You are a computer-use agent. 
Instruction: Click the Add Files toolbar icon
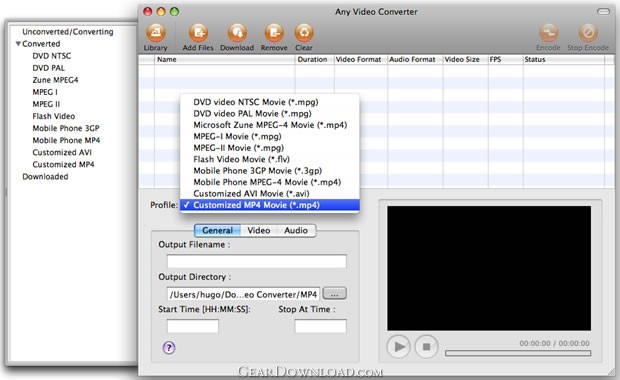(198, 33)
